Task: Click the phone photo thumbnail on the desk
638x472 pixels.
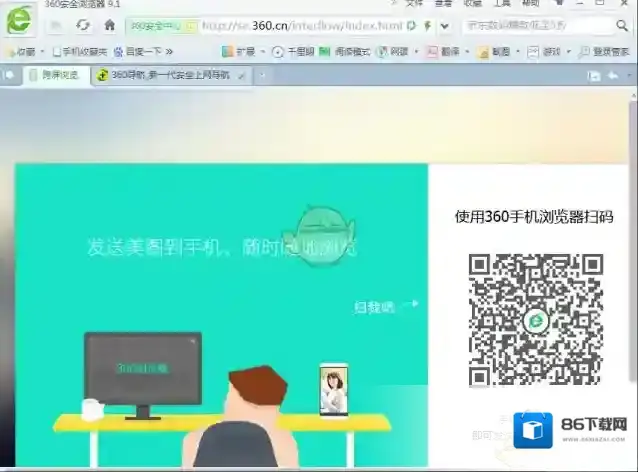Action: click(334, 390)
